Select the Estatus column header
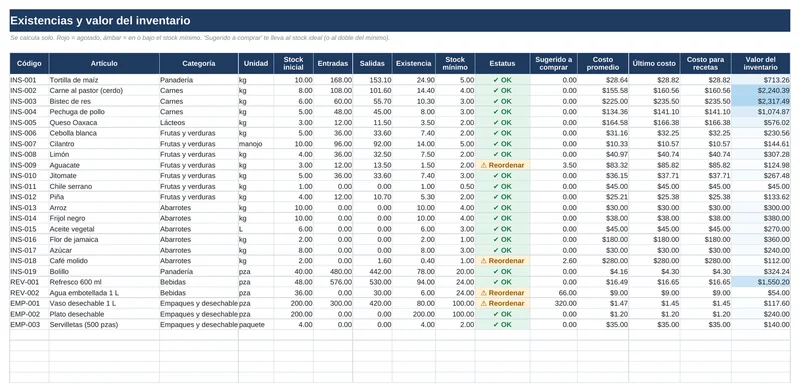 click(x=502, y=64)
